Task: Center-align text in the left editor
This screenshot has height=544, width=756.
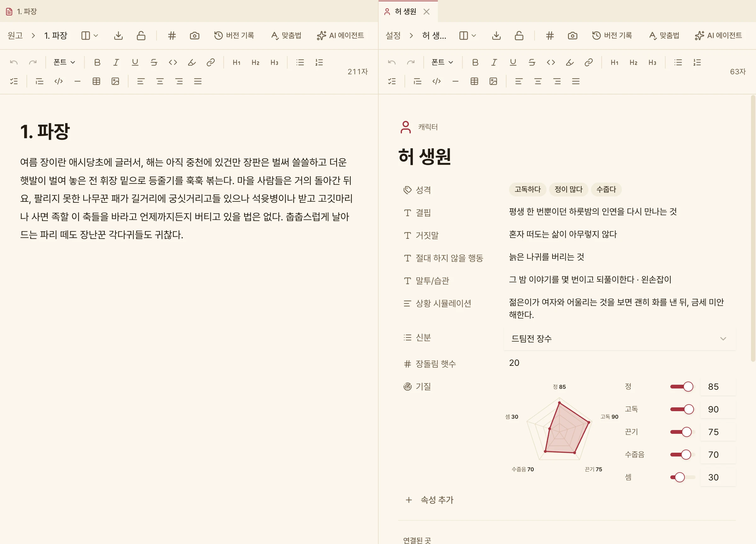Action: point(160,81)
